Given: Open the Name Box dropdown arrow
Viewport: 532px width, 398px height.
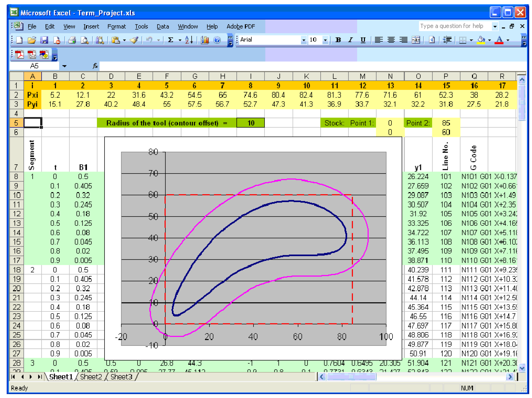Looking at the screenshot, I should (x=64, y=66).
